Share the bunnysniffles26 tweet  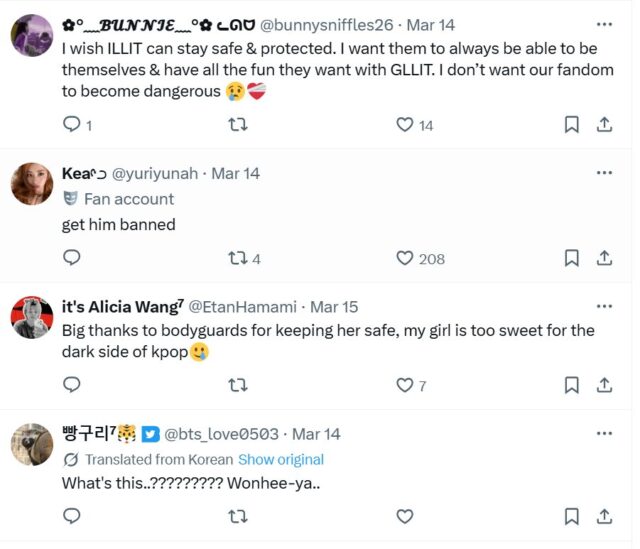pyautogui.click(x=604, y=125)
